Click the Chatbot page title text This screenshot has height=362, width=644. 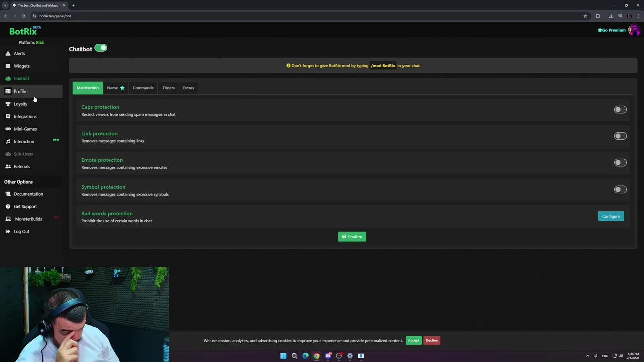coord(80,49)
